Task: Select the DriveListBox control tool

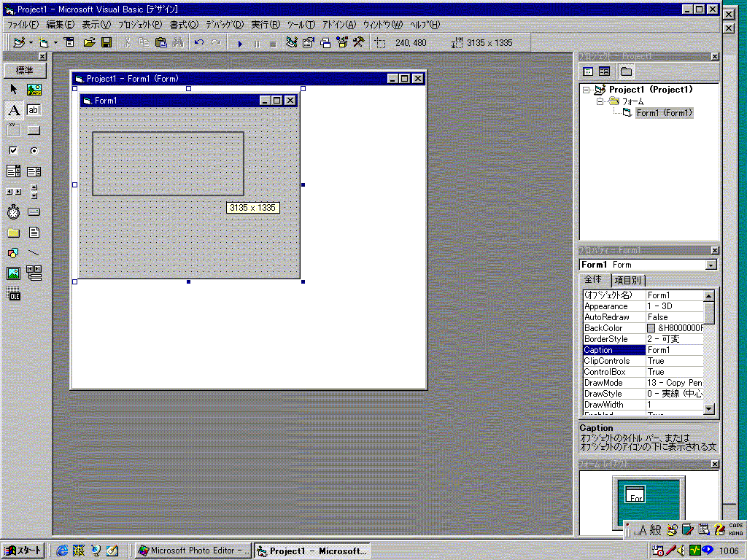Action: 34,212
